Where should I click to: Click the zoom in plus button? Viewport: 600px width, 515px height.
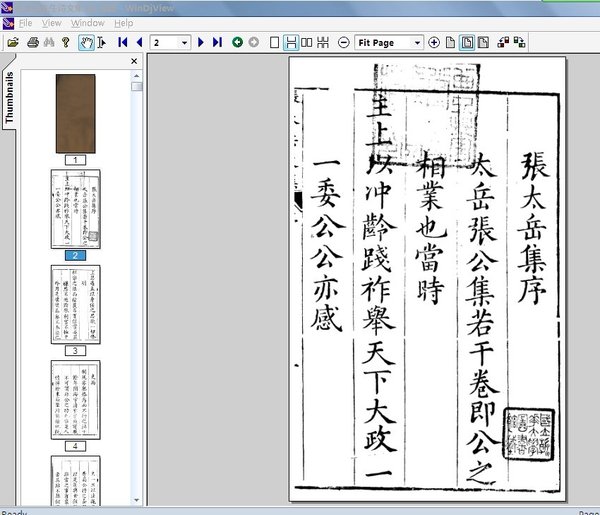click(434, 43)
